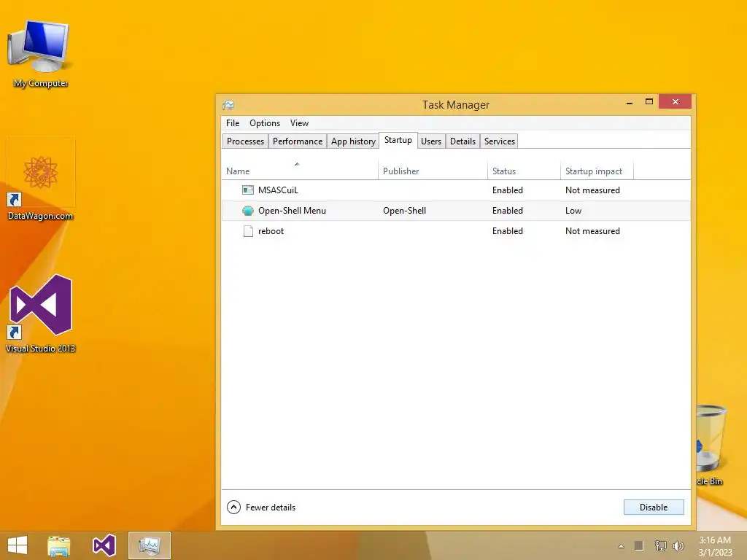Click the Open-Shell publisher cell

point(404,211)
